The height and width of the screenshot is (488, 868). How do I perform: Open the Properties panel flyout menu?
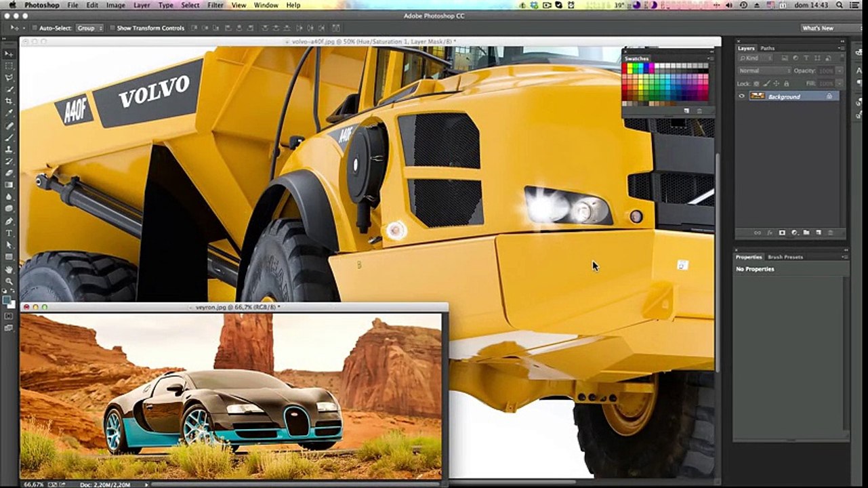click(845, 257)
